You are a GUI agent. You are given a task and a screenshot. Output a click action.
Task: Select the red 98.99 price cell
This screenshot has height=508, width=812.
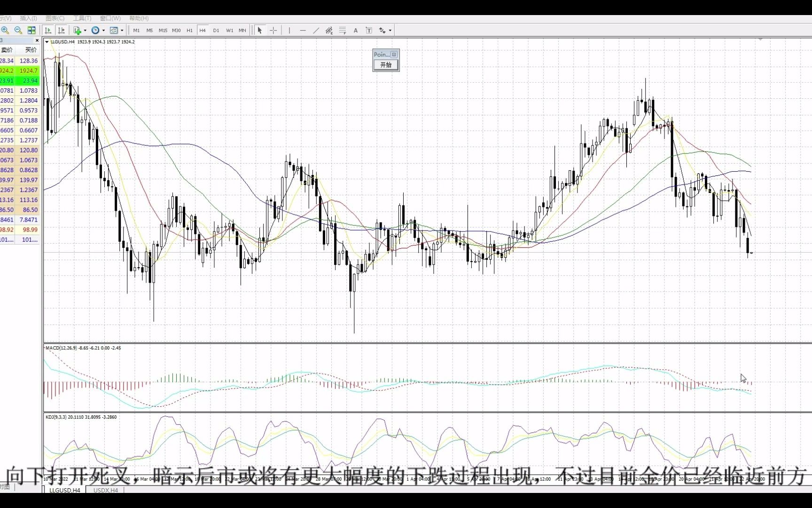(x=28, y=230)
